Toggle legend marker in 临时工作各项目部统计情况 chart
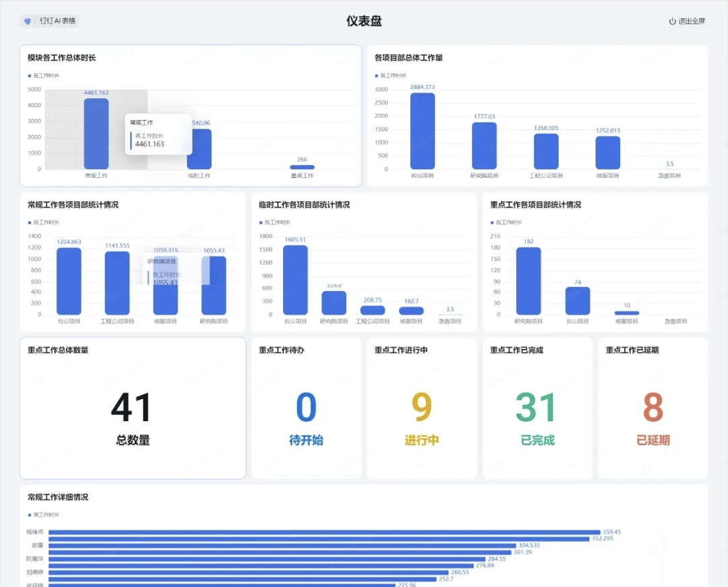The width and height of the screenshot is (728, 587). 261,222
